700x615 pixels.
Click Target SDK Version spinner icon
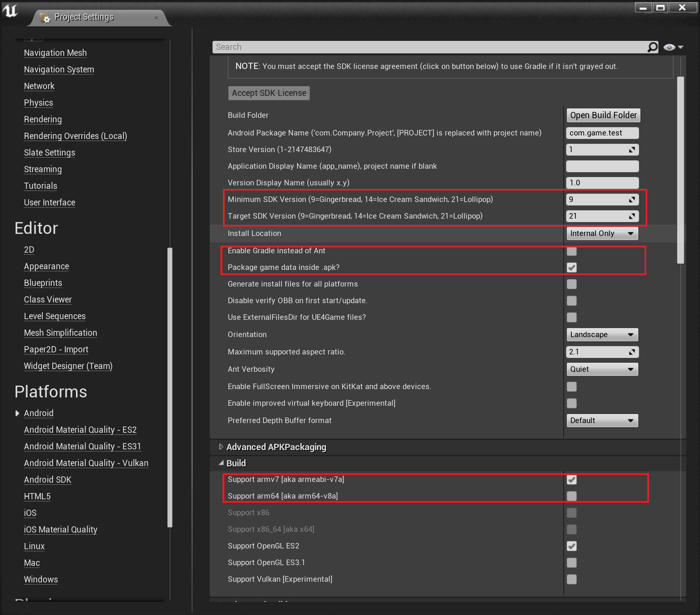[632, 216]
